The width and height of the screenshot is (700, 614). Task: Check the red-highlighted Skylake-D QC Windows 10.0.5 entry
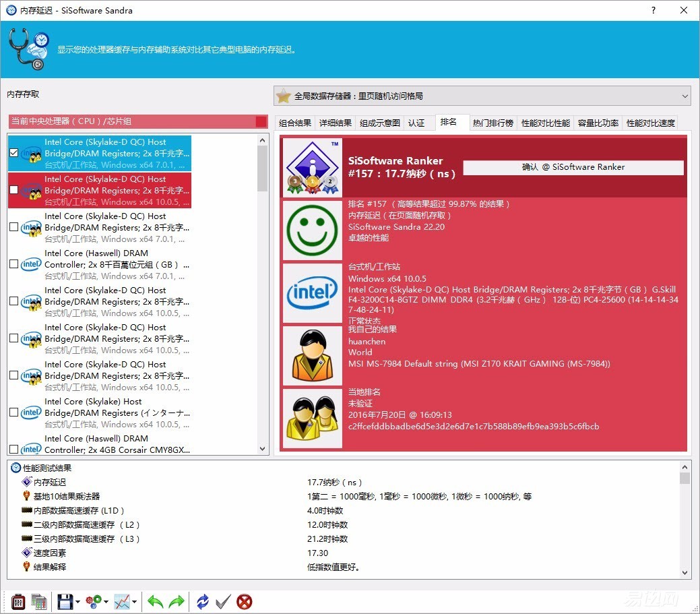click(14, 190)
